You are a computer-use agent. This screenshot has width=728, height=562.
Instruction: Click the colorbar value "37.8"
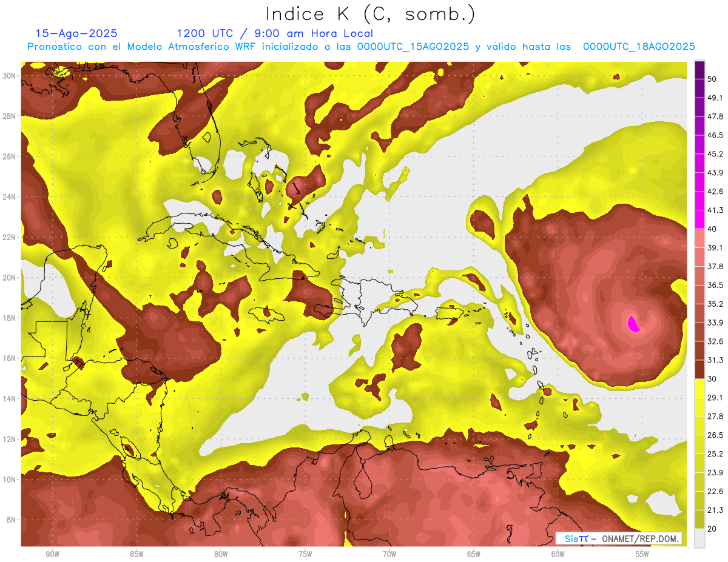tap(715, 267)
